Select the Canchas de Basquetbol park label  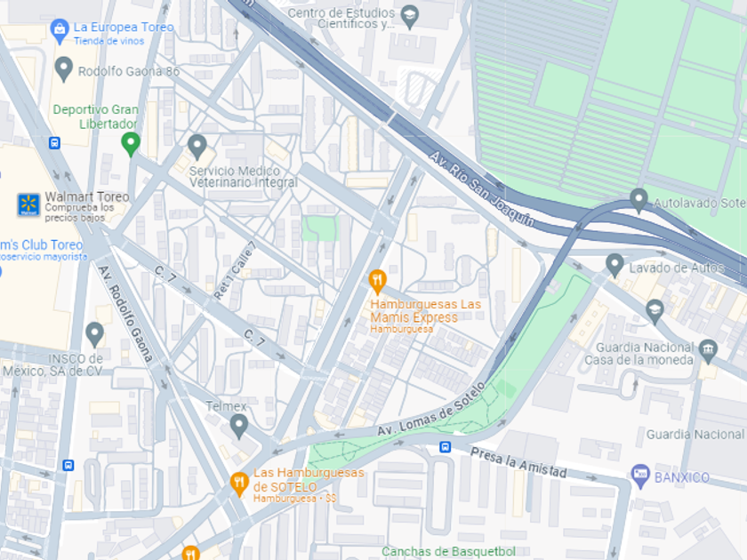[448, 551]
